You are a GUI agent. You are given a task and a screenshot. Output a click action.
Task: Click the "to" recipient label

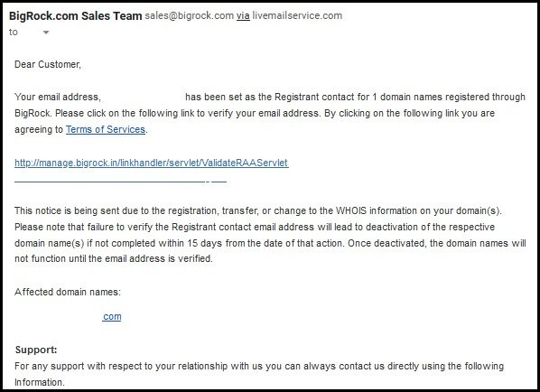point(13,33)
